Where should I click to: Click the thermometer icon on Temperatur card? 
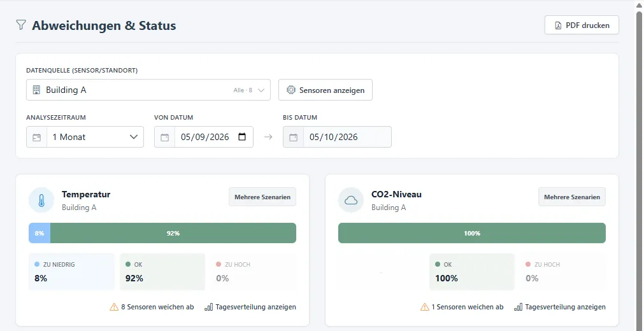(41, 201)
